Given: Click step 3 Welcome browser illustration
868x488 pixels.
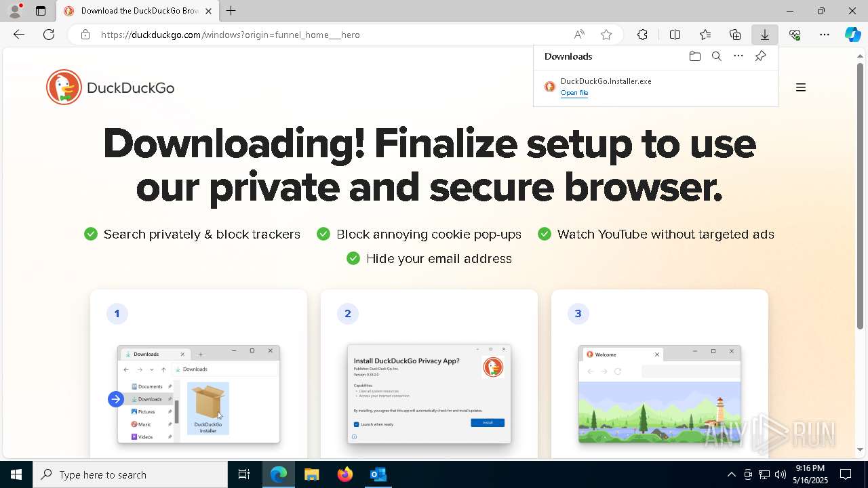Looking at the screenshot, I should [x=660, y=394].
